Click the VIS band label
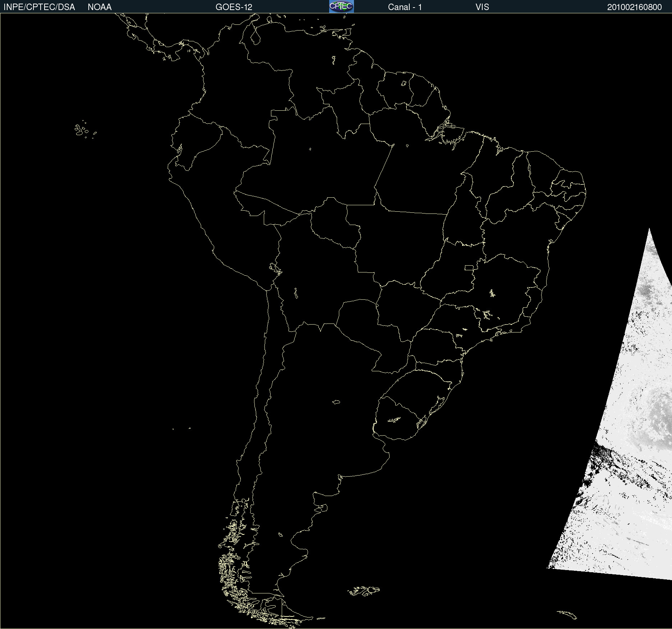The height and width of the screenshot is (629, 672). coord(482,7)
